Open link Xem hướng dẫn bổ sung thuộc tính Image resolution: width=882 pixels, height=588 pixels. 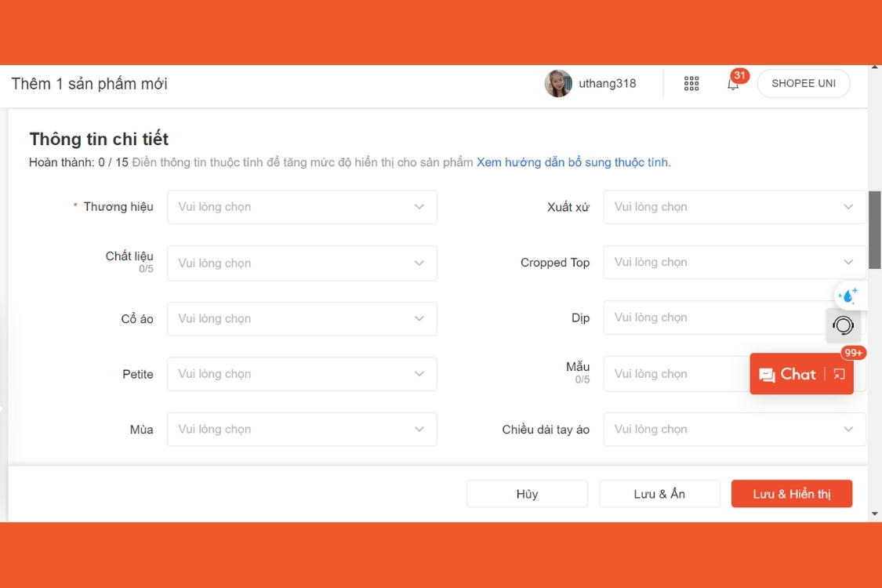click(x=574, y=162)
